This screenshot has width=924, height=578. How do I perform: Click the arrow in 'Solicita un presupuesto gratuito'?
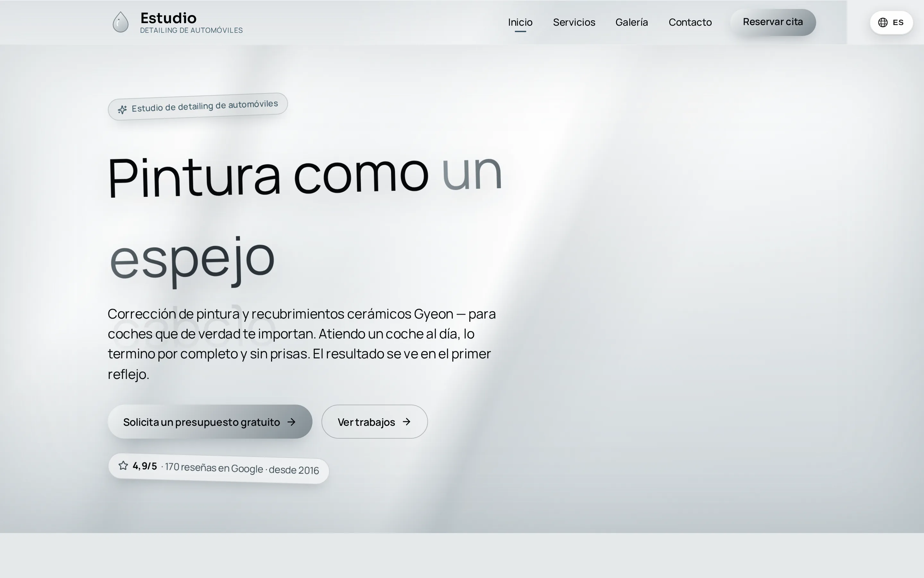[x=292, y=422]
